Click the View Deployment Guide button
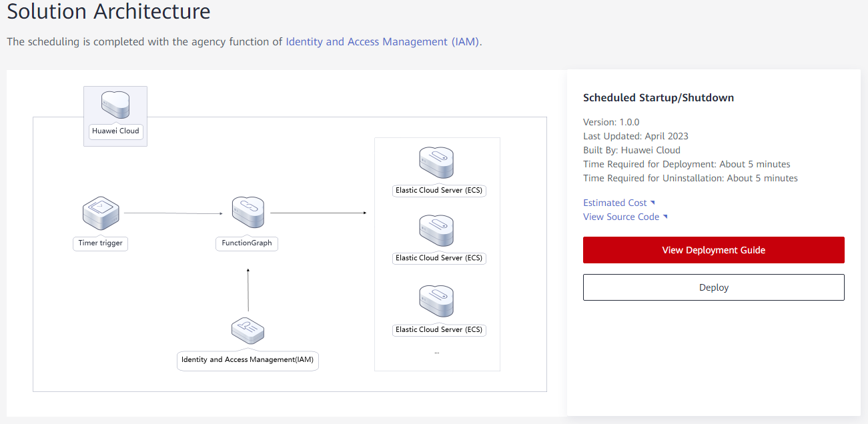 [x=714, y=250]
